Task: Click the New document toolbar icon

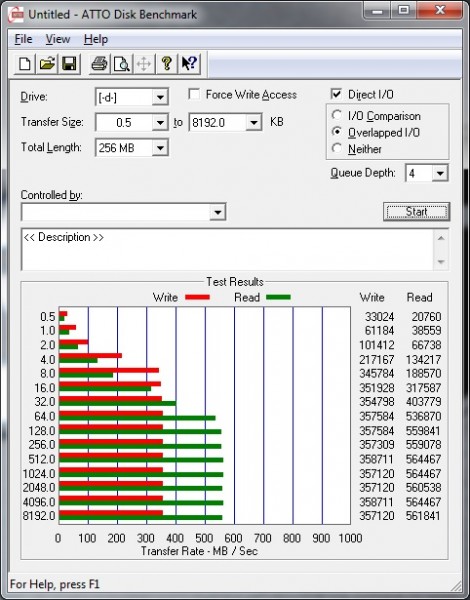Action: [x=24, y=64]
